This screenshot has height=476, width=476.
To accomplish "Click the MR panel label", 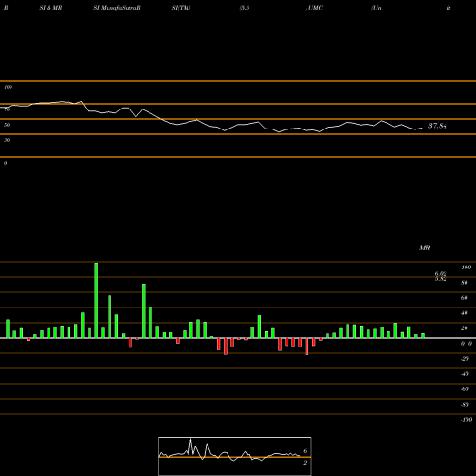I will click(425, 248).
